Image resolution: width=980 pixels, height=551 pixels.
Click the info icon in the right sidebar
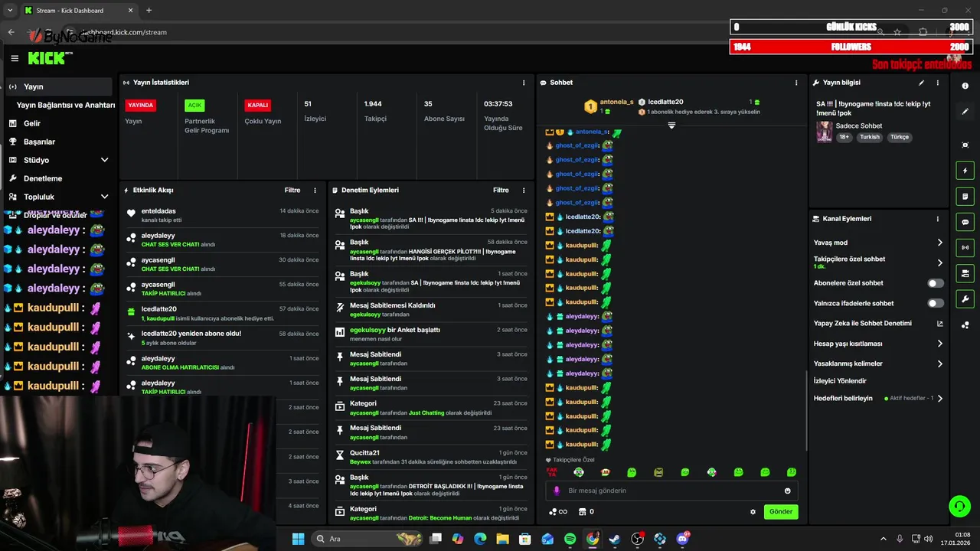click(965, 86)
